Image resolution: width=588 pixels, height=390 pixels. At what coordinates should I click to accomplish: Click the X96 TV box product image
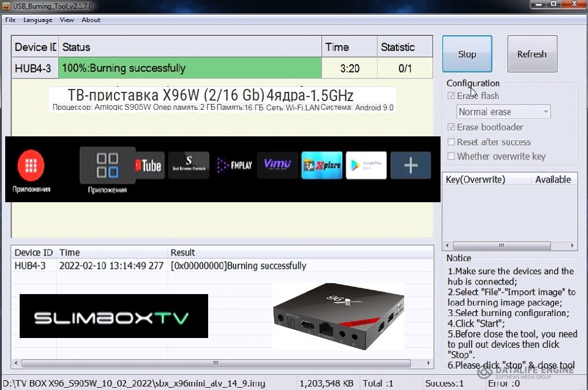[338, 317]
